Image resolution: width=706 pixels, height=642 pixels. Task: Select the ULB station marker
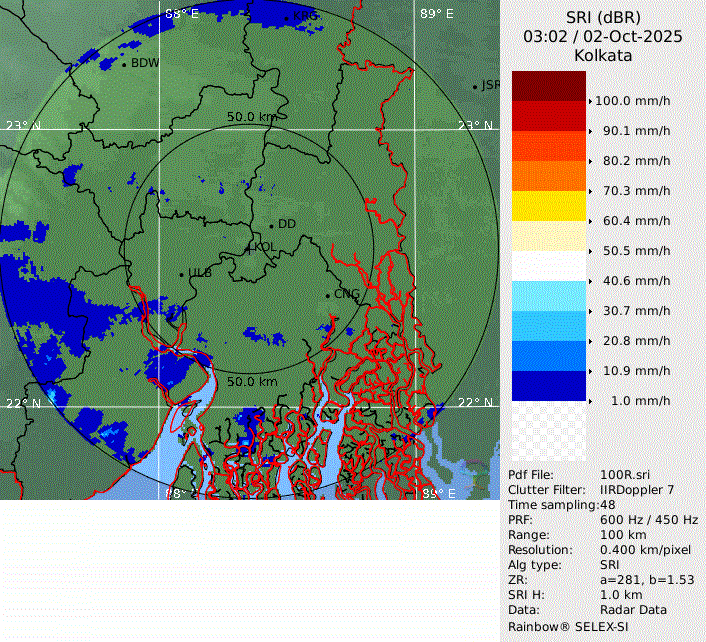[181, 273]
